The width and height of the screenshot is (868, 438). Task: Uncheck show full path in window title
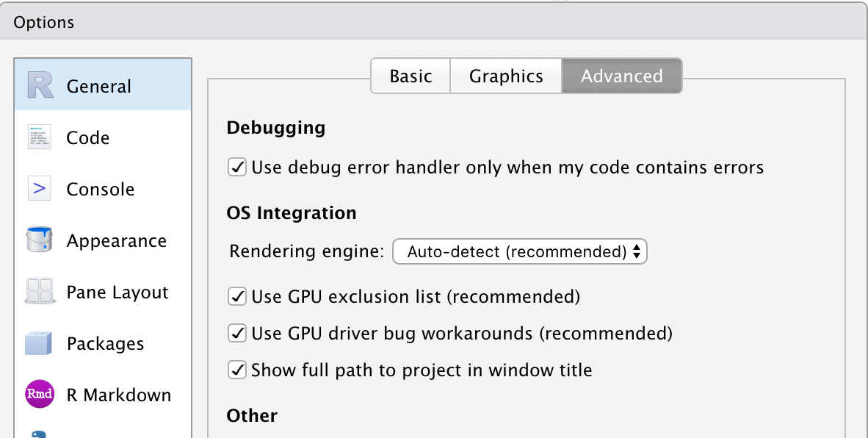click(236, 370)
